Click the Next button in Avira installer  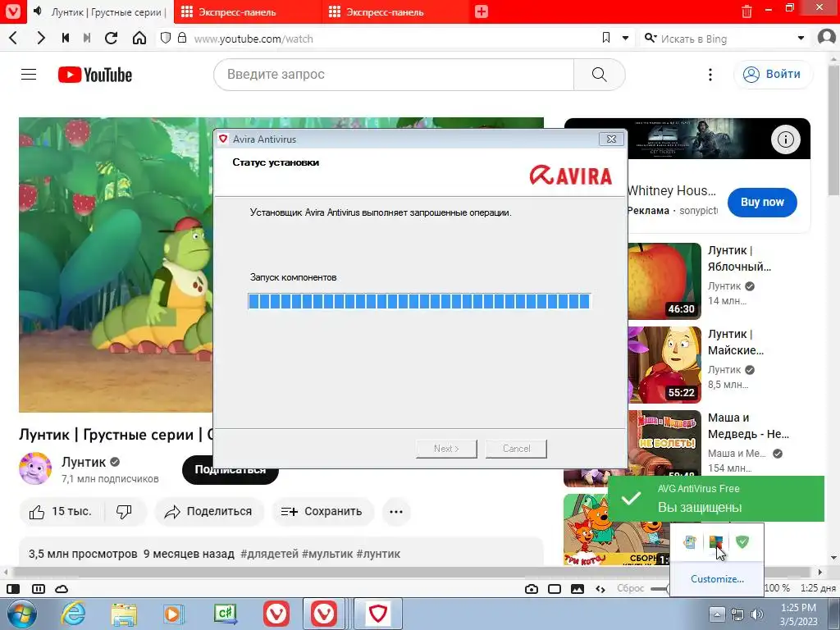(x=446, y=449)
